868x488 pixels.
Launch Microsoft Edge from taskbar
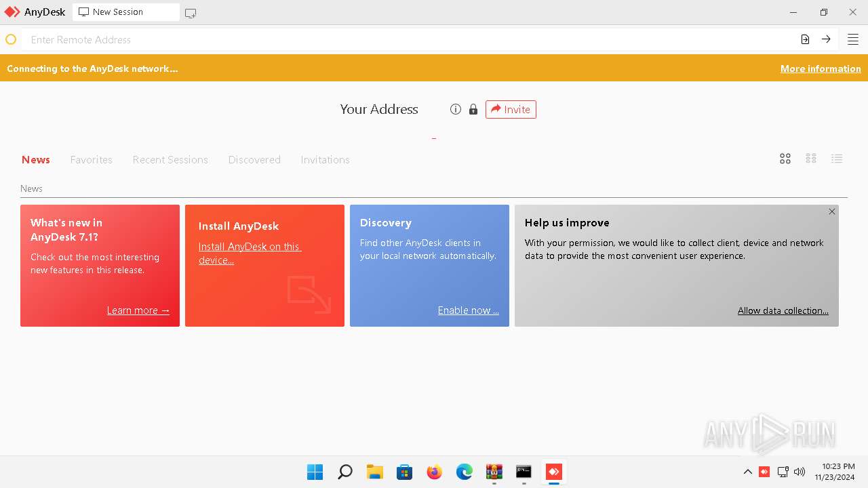click(465, 472)
